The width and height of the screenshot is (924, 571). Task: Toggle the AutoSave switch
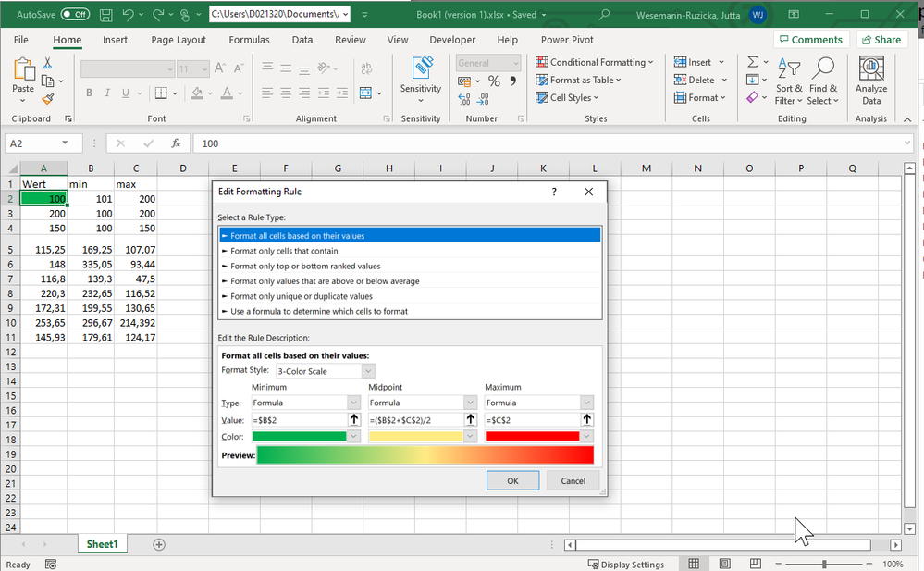[x=74, y=15]
